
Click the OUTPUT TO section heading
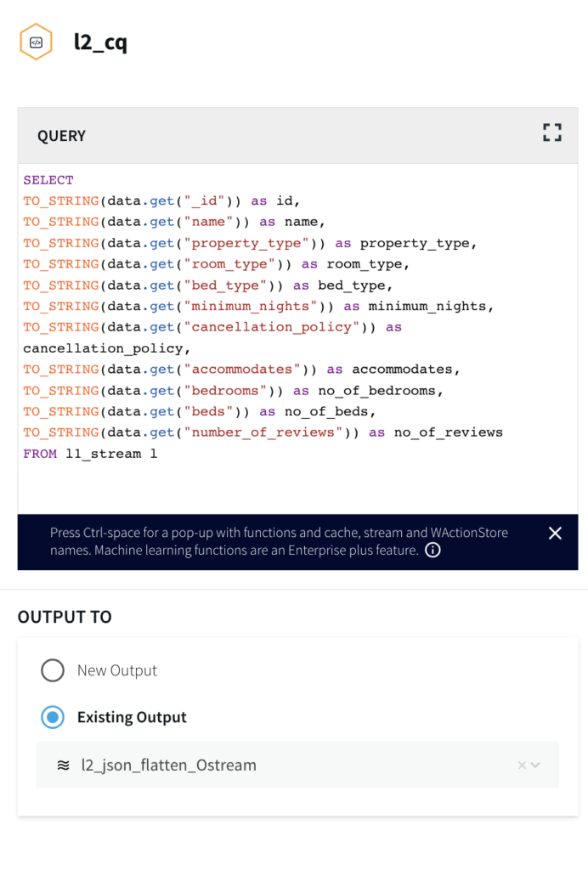click(65, 617)
